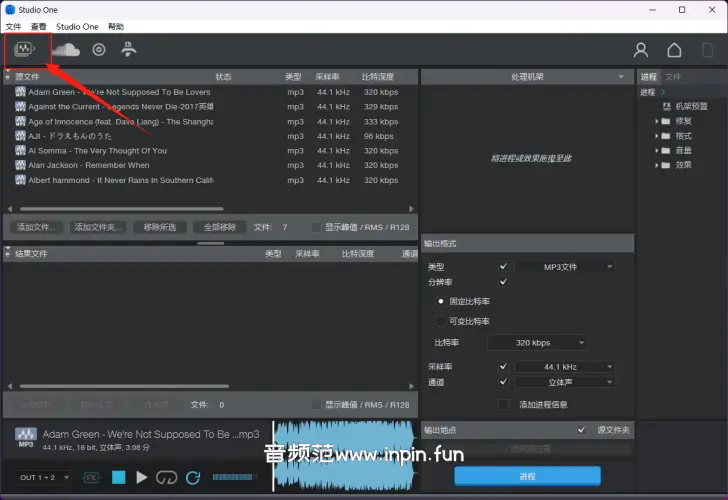The width and height of the screenshot is (728, 500).
Task: Click the upload tray toolbar icon
Action: [x=129, y=49]
